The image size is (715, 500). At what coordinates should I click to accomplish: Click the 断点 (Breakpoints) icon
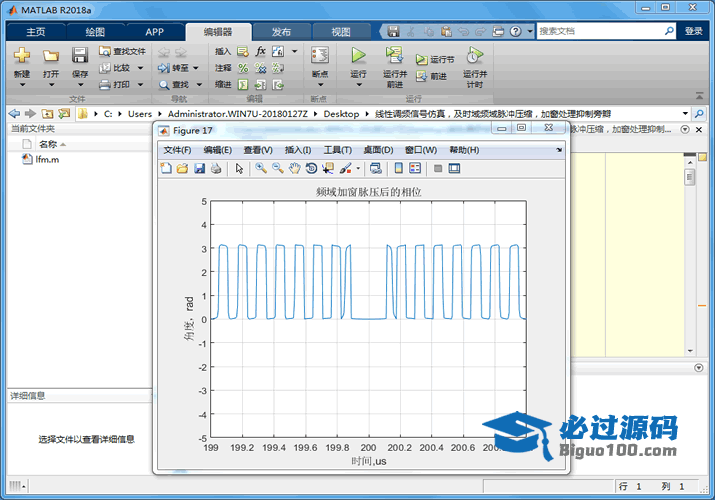coord(319,56)
